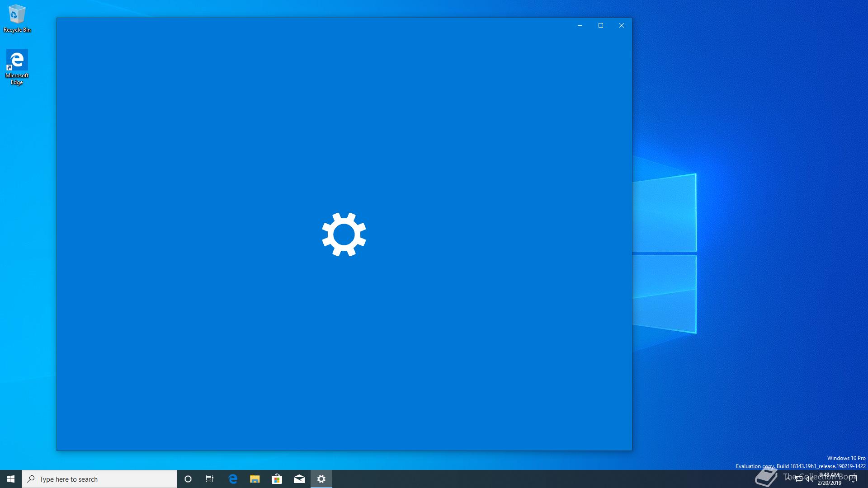Image resolution: width=868 pixels, height=488 pixels.
Task: Minimize the Settings window
Action: click(580, 25)
